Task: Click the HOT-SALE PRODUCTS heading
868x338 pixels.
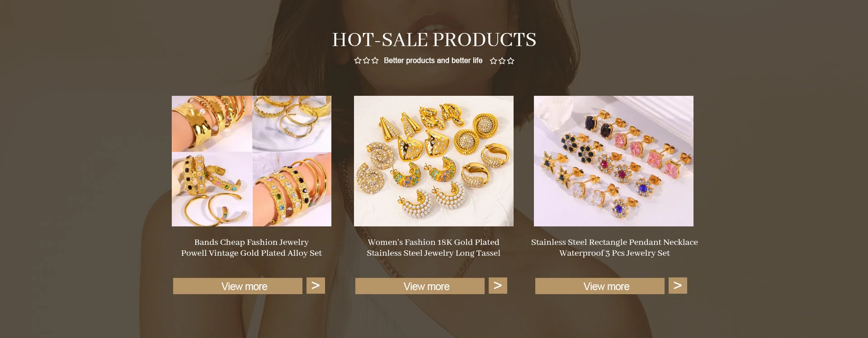Action: click(434, 40)
